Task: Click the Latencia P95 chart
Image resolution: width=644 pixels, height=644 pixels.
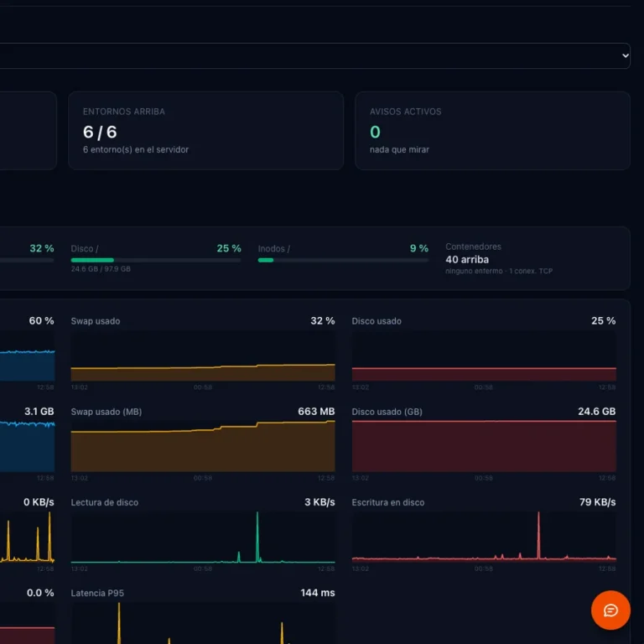Action: 203,623
